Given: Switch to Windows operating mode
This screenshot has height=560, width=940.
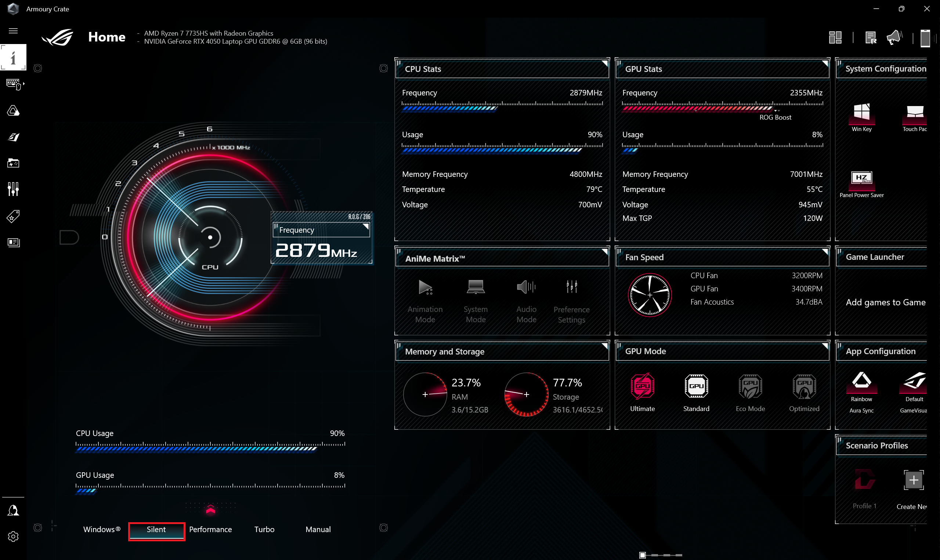Looking at the screenshot, I should (102, 530).
